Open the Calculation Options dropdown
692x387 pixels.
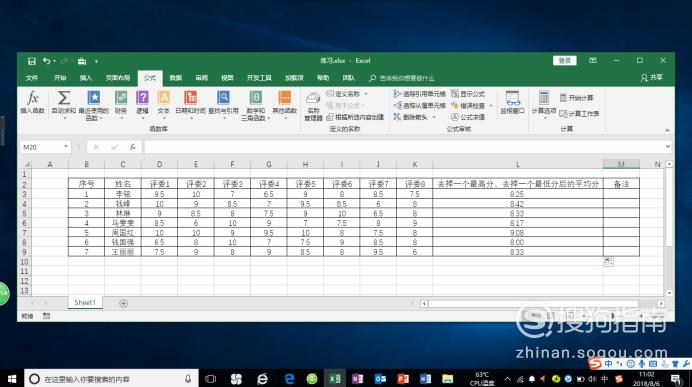pyautogui.click(x=544, y=103)
